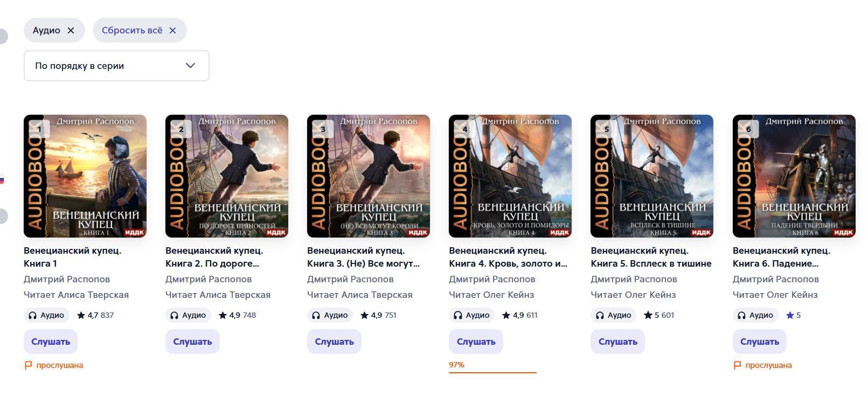Click the star rating 5 of Книга 5
The image size is (868, 411).
pyautogui.click(x=651, y=315)
